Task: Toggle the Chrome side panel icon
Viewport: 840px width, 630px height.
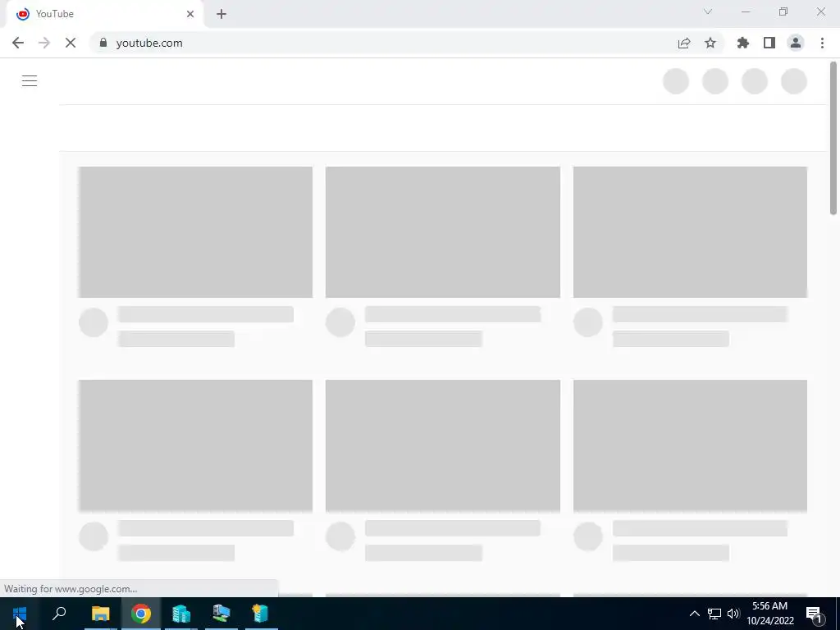Action: point(769,43)
